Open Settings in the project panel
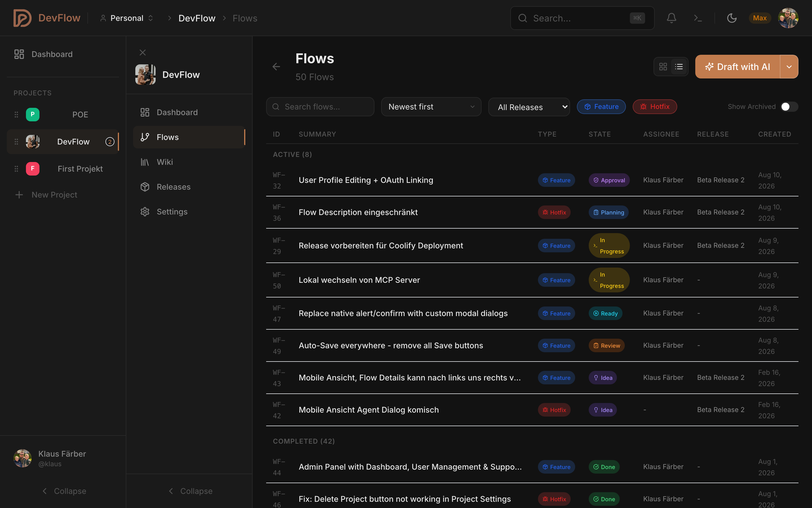 [189, 212]
